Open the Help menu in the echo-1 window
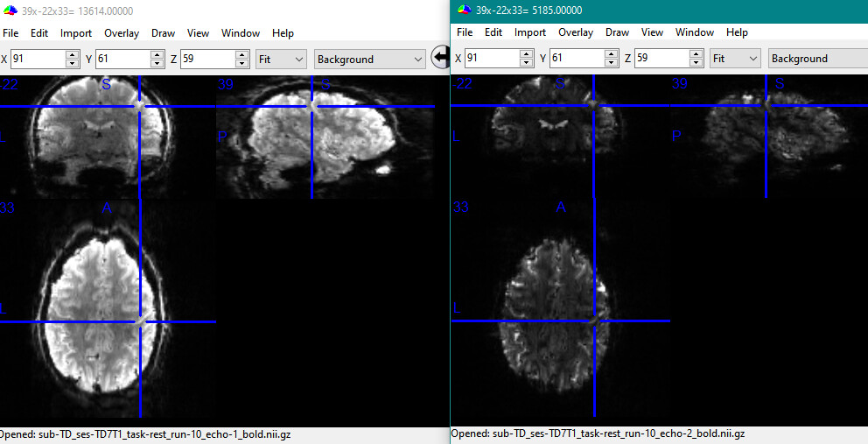868x444 pixels. pos(283,33)
